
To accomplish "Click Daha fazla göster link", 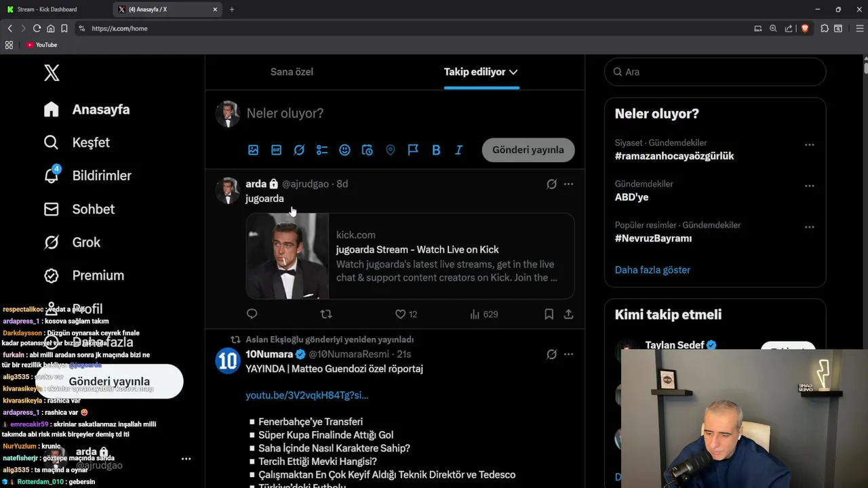I will [652, 270].
